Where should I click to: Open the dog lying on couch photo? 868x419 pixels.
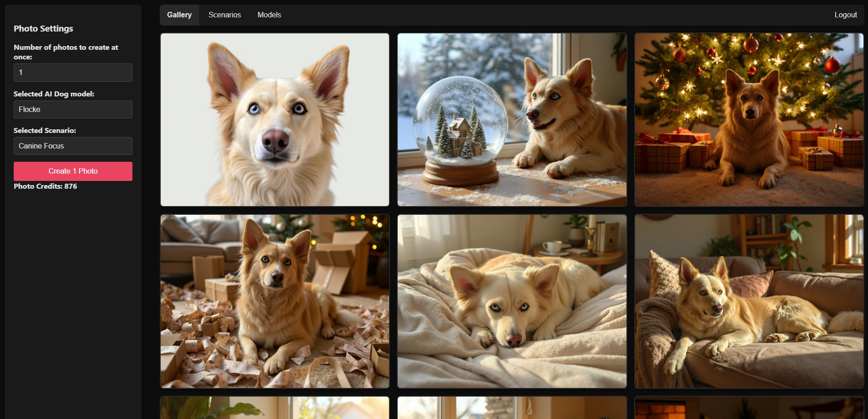tap(749, 302)
